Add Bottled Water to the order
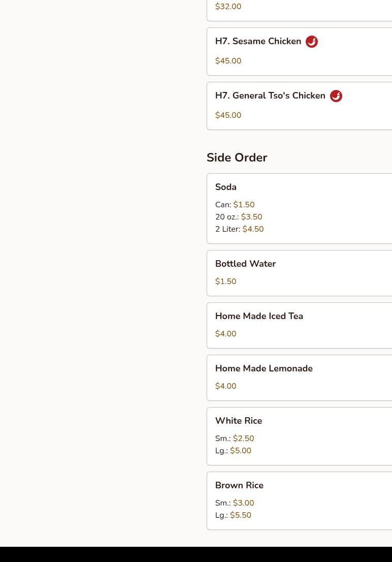 (x=245, y=264)
